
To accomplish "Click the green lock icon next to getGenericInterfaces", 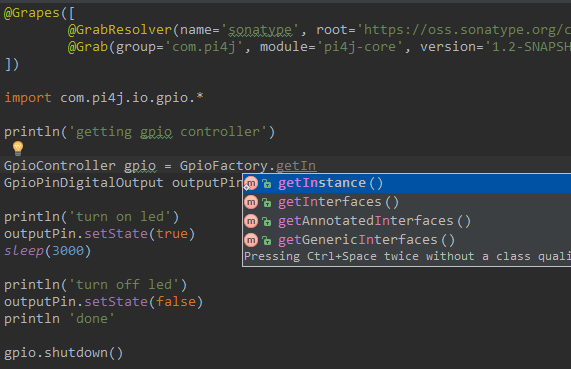I will (x=267, y=240).
